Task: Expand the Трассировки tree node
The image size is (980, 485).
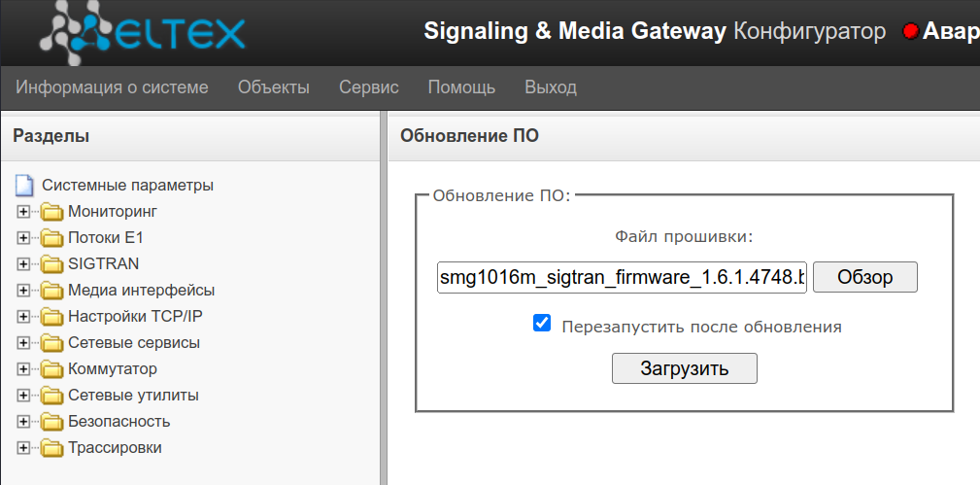Action: point(24,448)
